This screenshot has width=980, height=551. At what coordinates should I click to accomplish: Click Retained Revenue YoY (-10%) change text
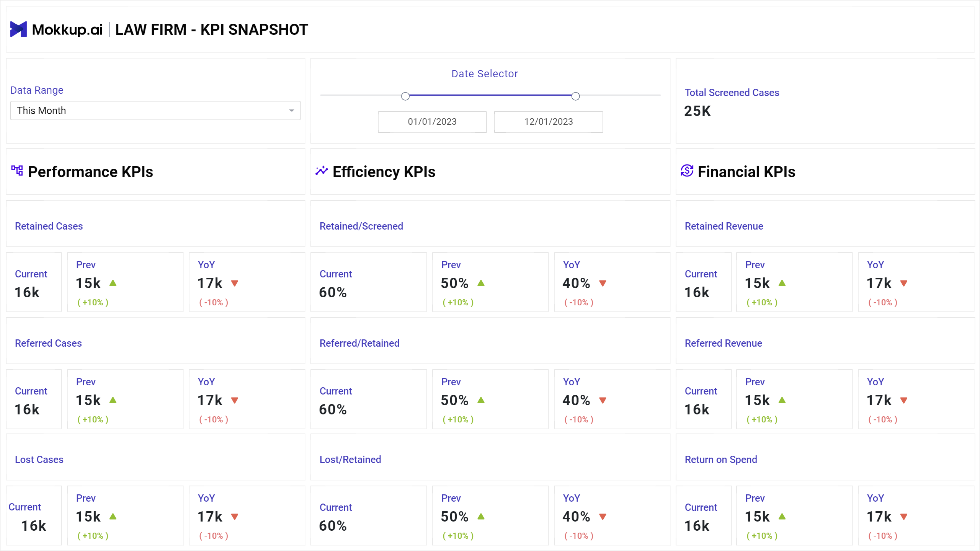tap(883, 303)
